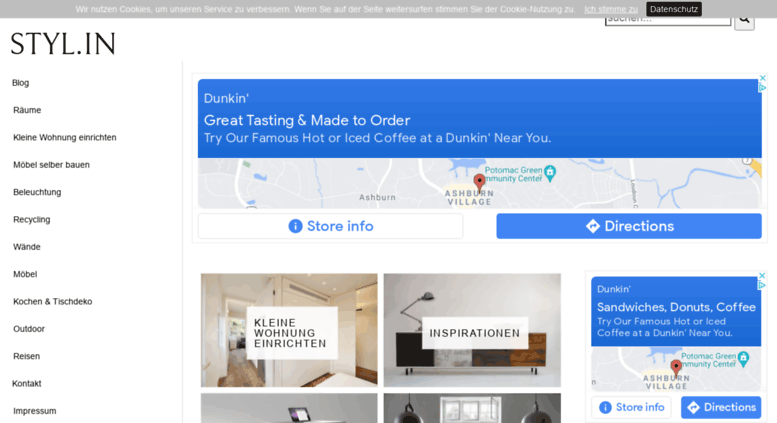The height and width of the screenshot is (423, 777).
Task: Open the Impressum page
Action: point(35,411)
